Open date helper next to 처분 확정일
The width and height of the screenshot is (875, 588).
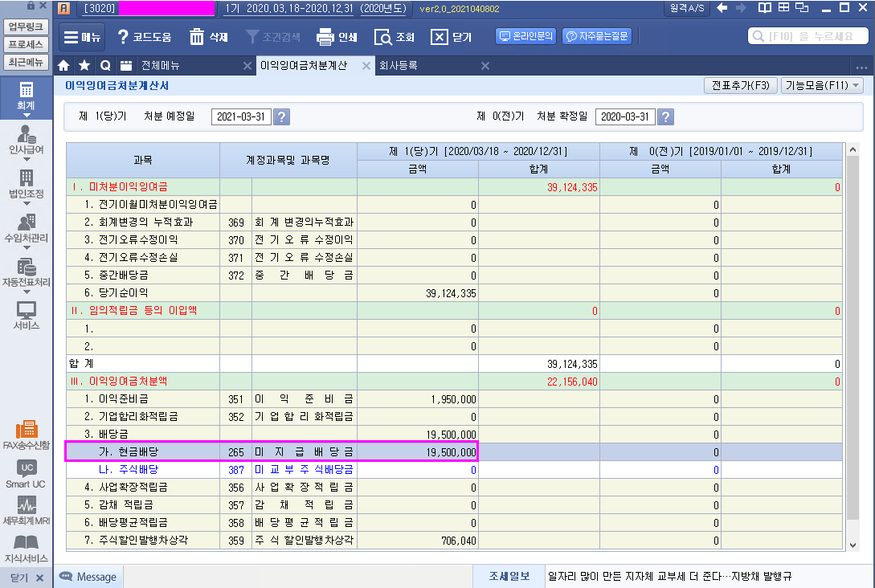tap(665, 117)
